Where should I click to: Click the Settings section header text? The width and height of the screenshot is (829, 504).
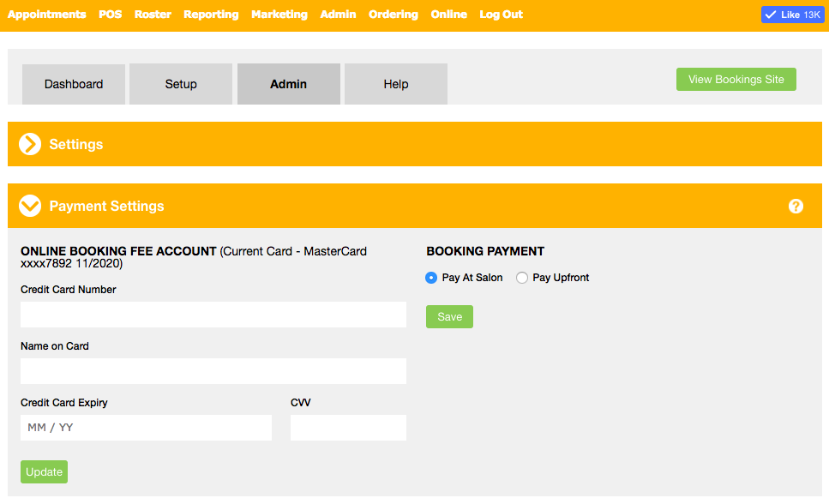(76, 144)
